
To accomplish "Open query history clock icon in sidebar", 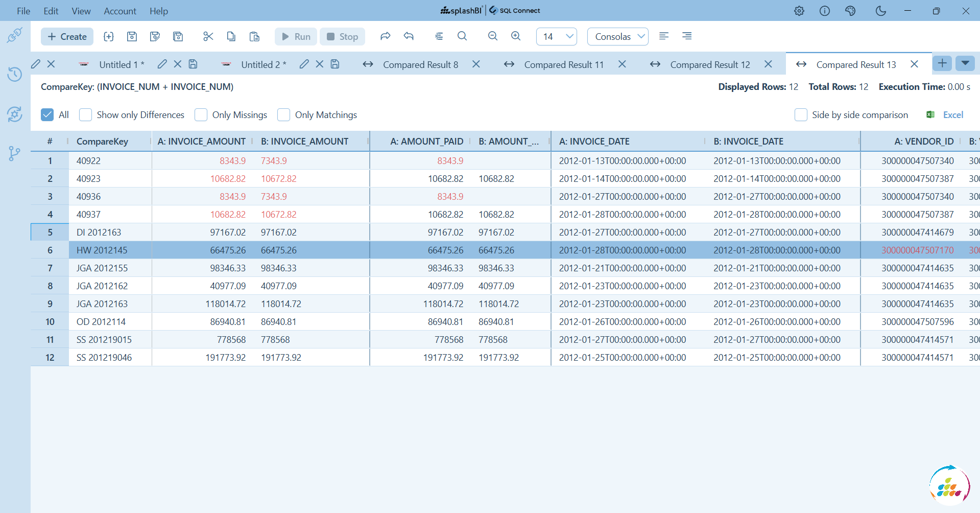I will tap(15, 74).
